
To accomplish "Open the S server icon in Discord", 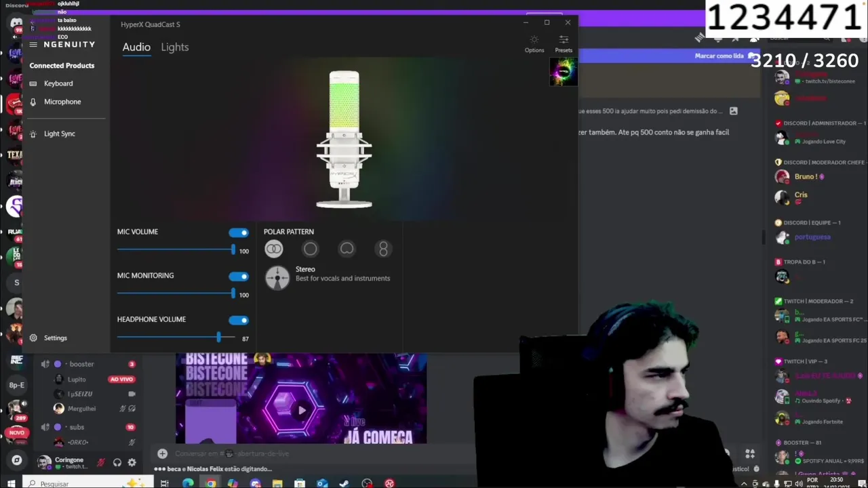I will (17, 283).
